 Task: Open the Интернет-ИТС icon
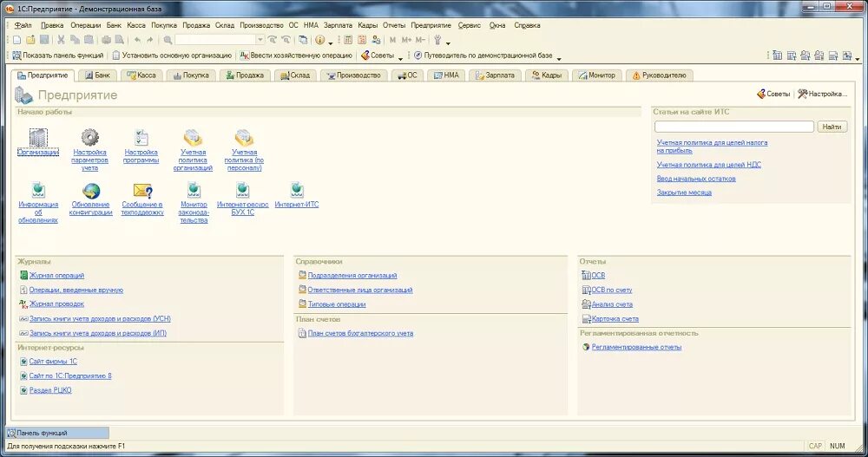click(297, 190)
